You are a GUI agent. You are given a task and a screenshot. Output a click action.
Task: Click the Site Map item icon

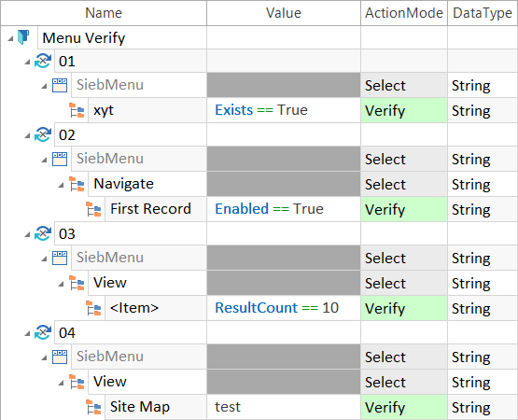93,407
